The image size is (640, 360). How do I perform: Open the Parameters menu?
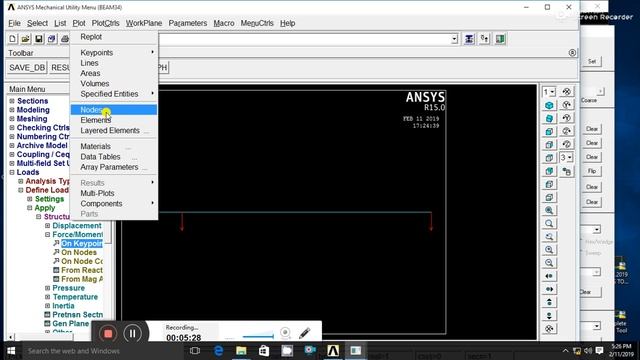coord(188,23)
